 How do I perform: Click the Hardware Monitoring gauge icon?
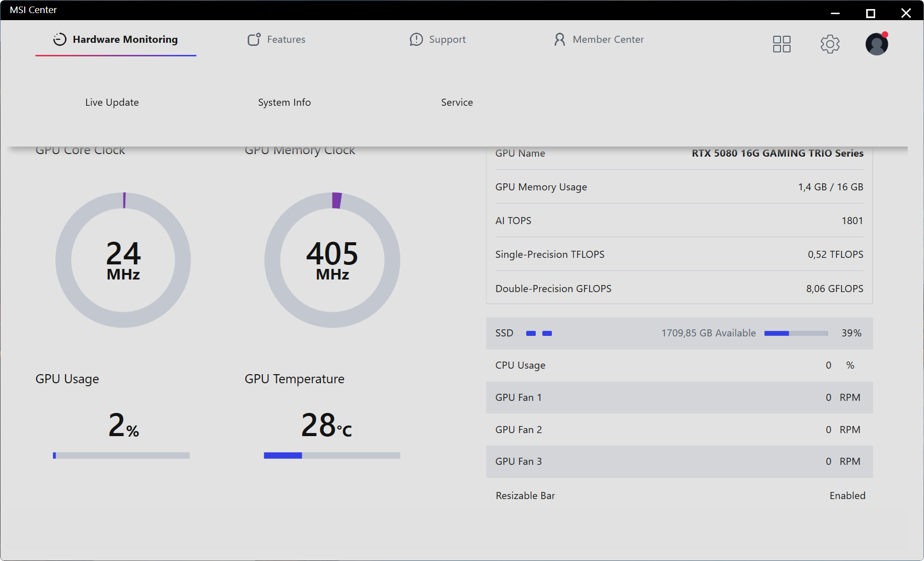60,39
